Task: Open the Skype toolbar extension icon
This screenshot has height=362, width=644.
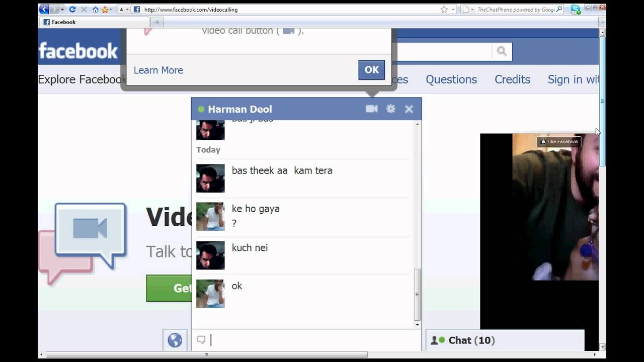Action: click(576, 9)
